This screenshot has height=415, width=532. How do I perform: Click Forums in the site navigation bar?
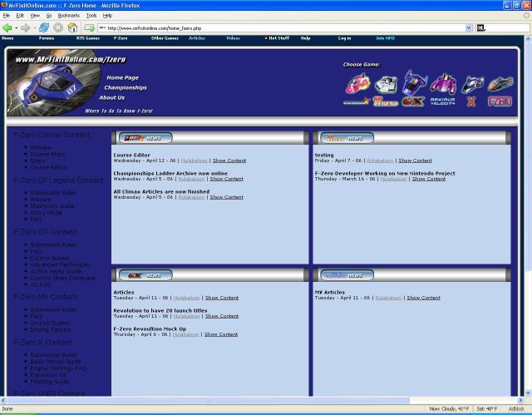point(47,38)
